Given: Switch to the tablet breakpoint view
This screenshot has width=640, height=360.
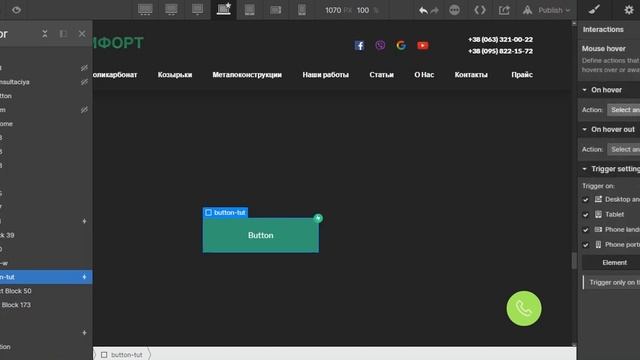Looking at the screenshot, I should [x=249, y=10].
